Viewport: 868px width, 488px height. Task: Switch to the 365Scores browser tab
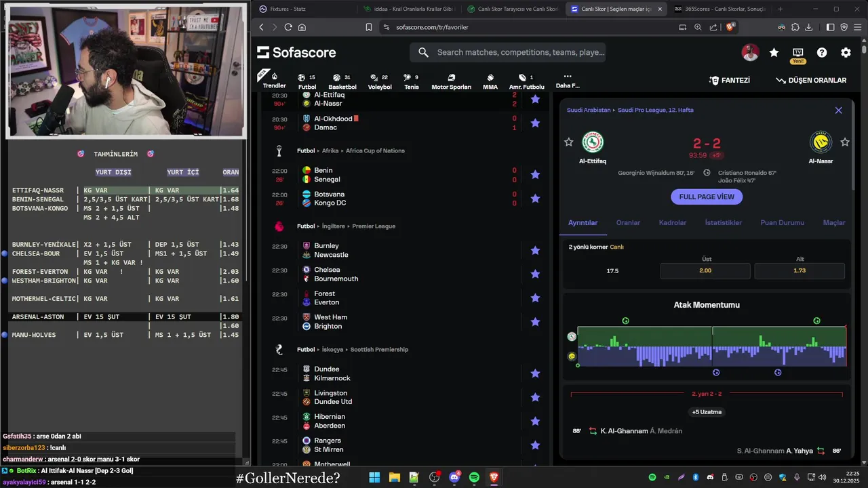click(x=719, y=9)
